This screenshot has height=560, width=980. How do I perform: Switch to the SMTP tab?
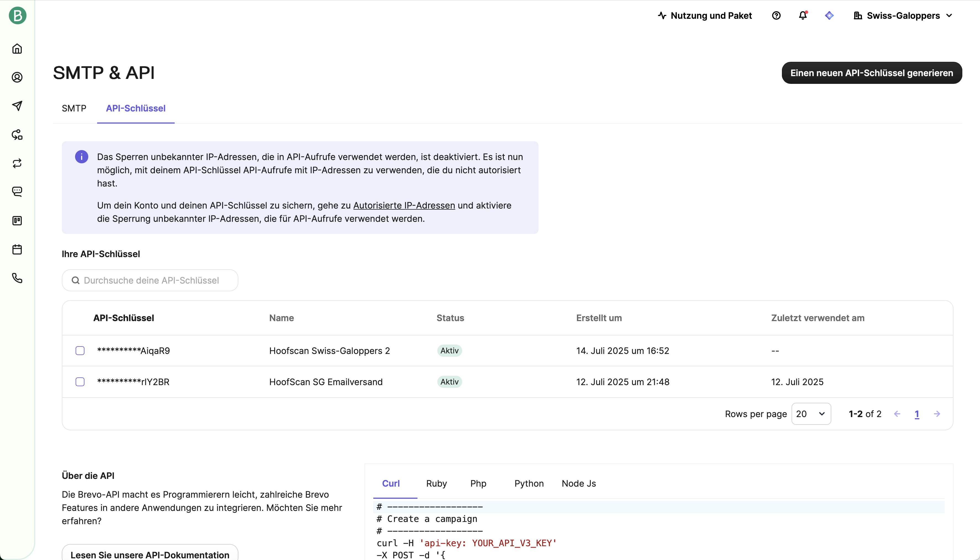(74, 108)
